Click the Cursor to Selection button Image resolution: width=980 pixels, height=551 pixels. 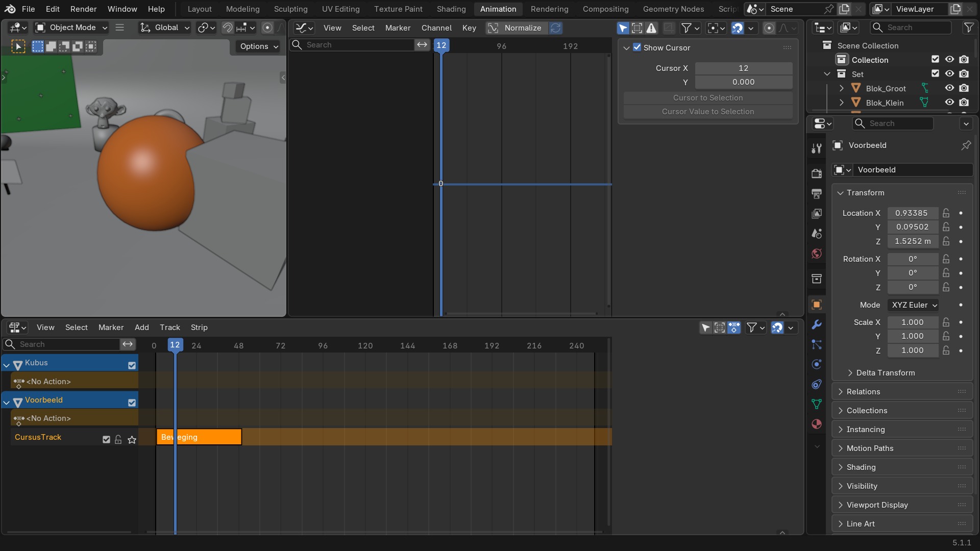pos(708,98)
